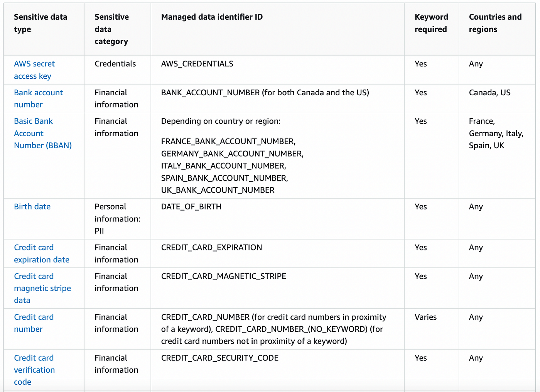This screenshot has width=540, height=392.
Task: Click the Credit card expiration date link
Action: (42, 253)
